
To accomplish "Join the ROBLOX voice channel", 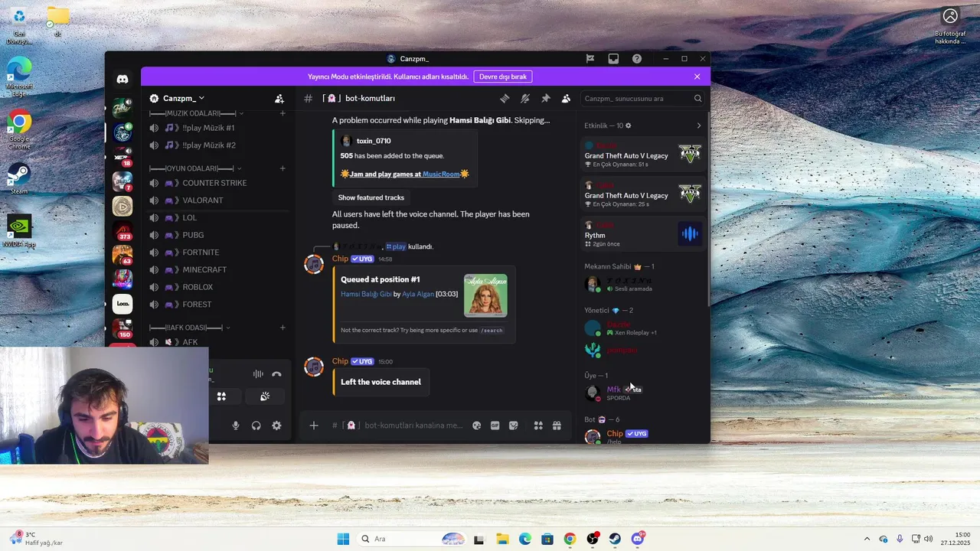I will click(x=217, y=287).
